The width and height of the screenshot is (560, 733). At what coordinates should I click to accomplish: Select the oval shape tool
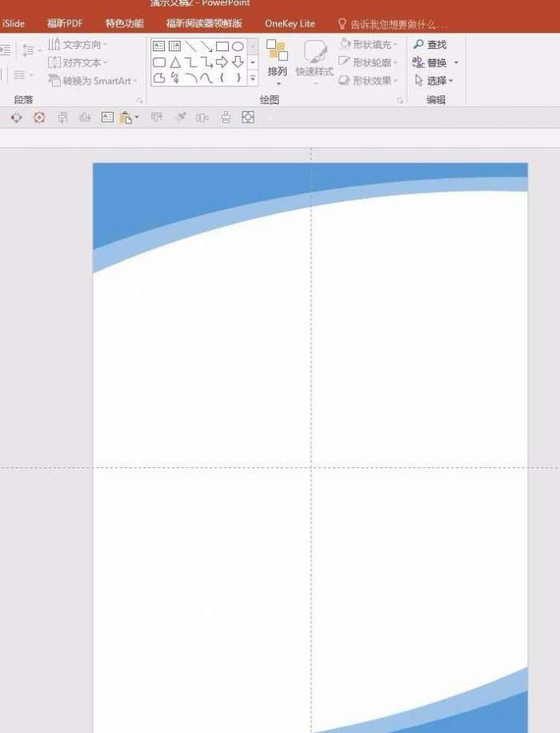point(238,46)
